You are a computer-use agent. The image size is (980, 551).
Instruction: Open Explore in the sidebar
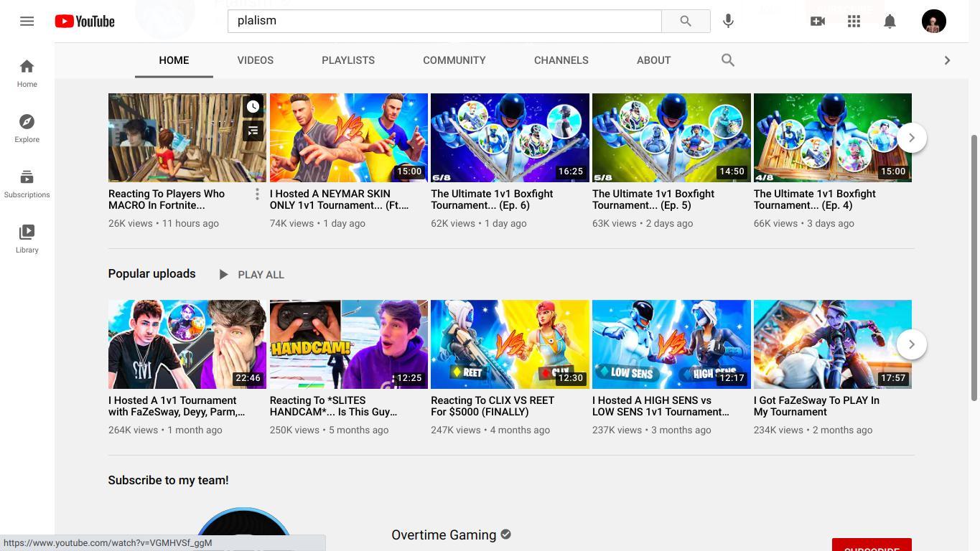tap(27, 128)
